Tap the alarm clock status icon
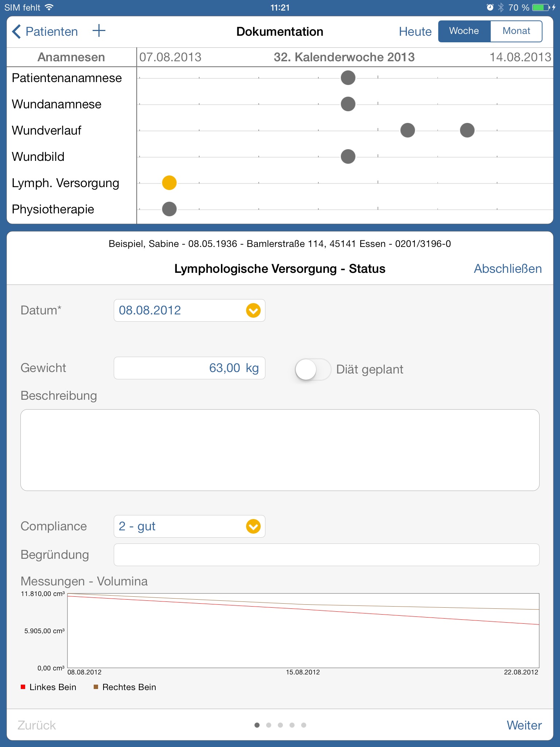The image size is (560, 747). coord(490,7)
